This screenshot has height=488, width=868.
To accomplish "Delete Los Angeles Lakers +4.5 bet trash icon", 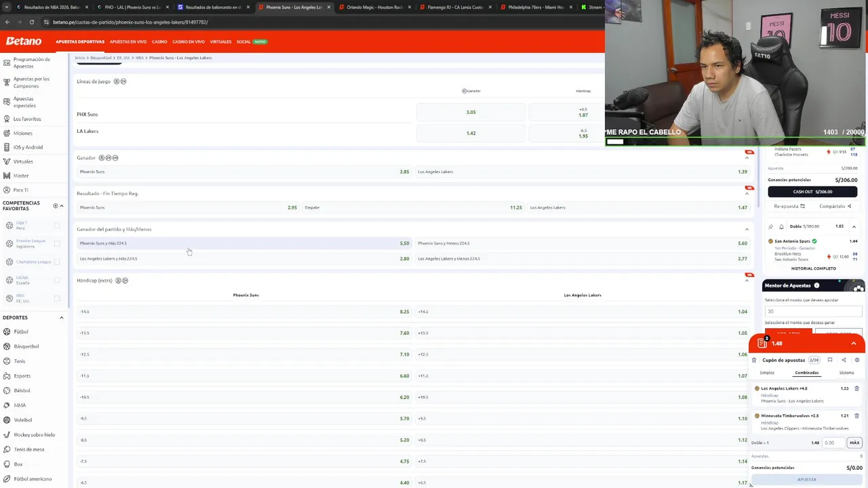I will (856, 388).
